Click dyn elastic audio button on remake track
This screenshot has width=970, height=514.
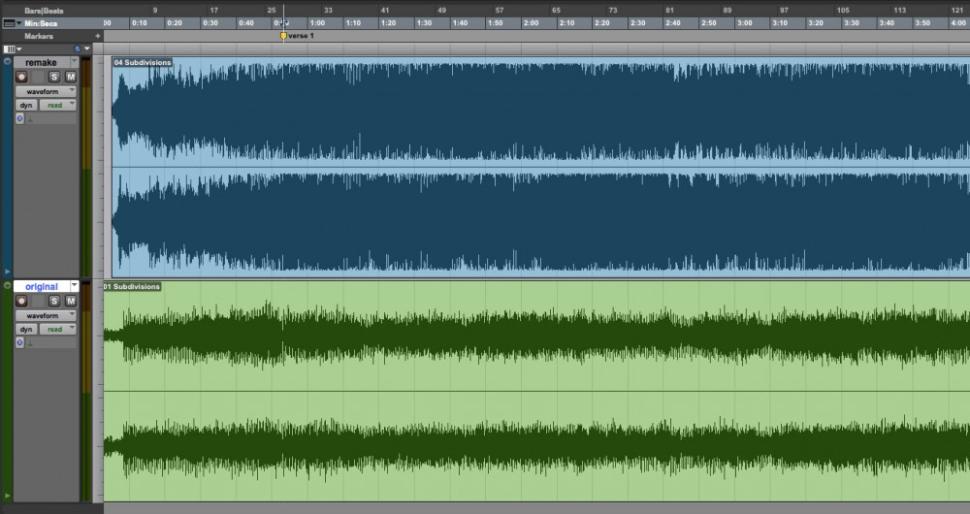(x=26, y=105)
